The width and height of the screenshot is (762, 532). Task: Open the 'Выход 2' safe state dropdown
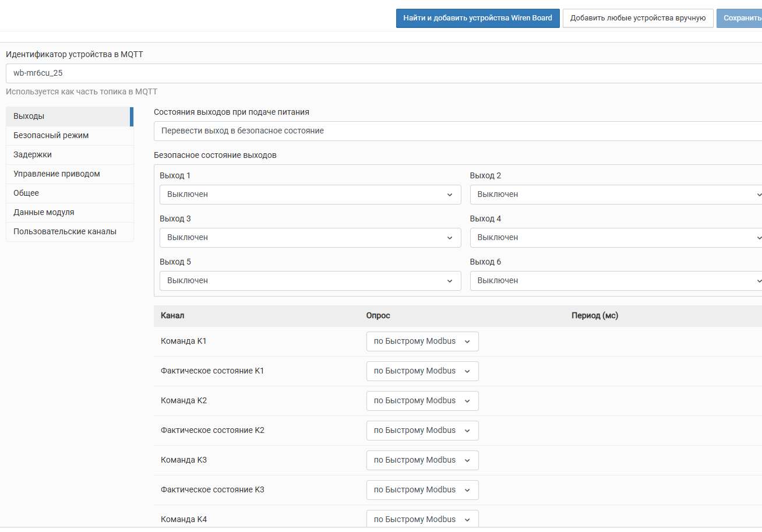(616, 195)
